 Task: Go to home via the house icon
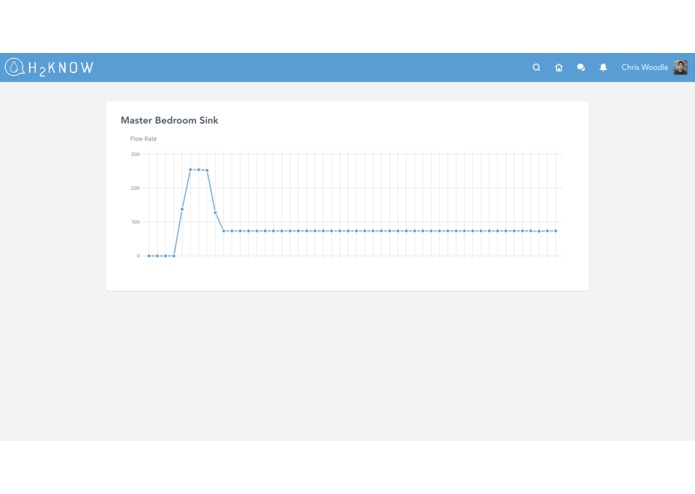559,67
